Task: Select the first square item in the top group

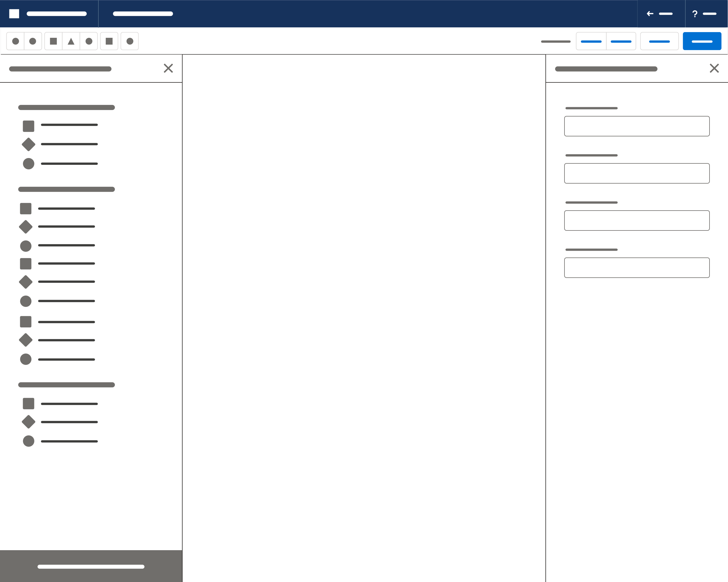Action: coord(29,126)
